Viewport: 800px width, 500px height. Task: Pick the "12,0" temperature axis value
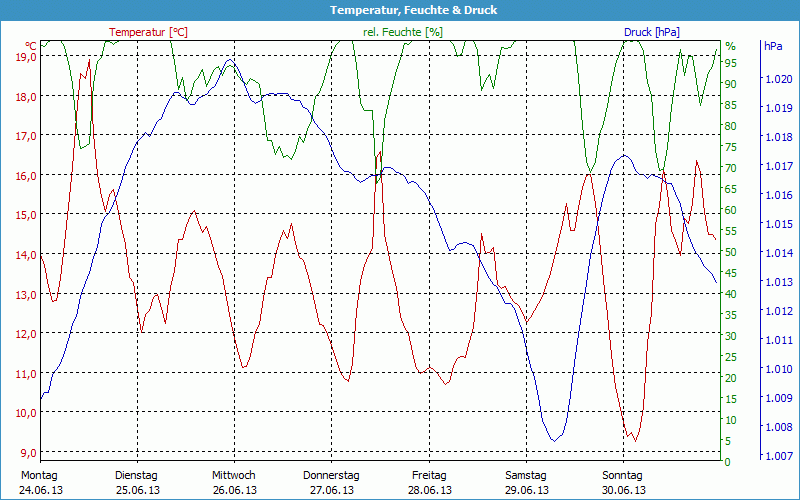(x=26, y=334)
